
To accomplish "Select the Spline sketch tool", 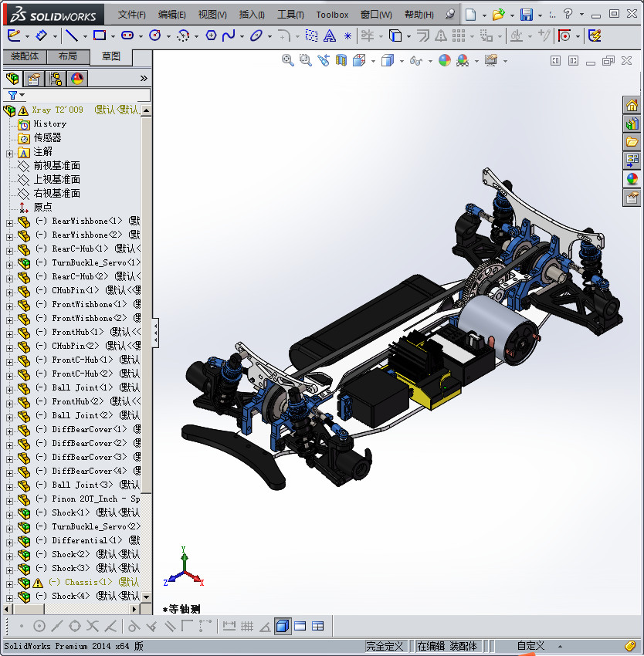I will pos(229,36).
